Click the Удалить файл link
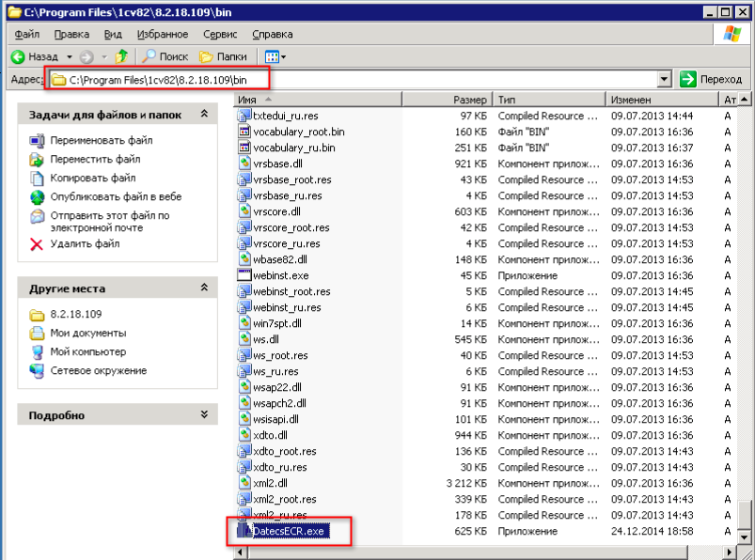This screenshot has height=560, width=755. (85, 244)
